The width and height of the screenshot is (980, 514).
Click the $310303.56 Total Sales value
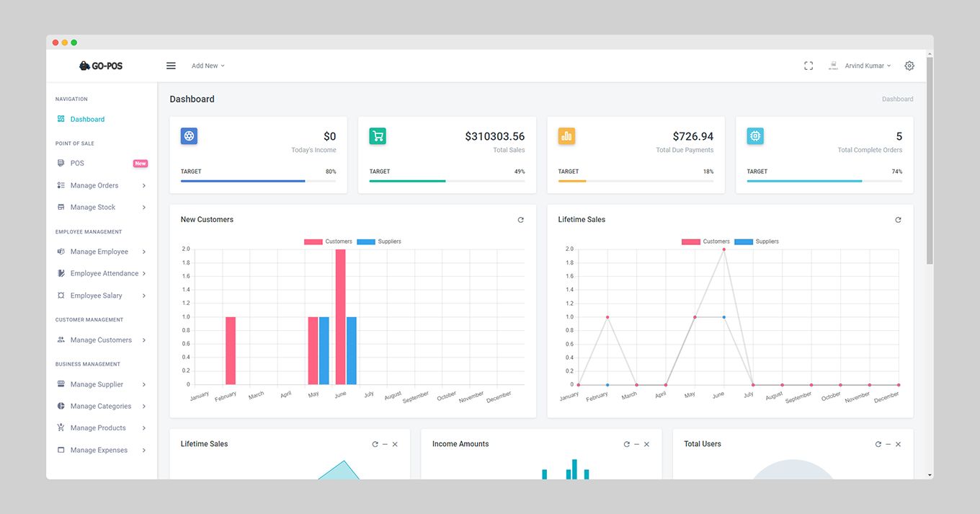[494, 136]
